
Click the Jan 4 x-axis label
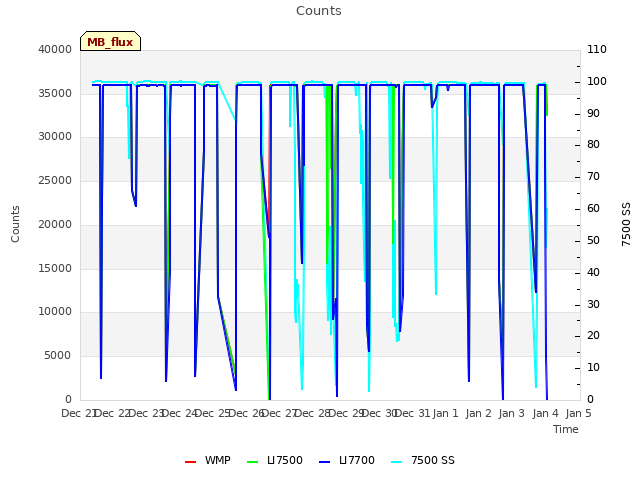click(x=545, y=413)
